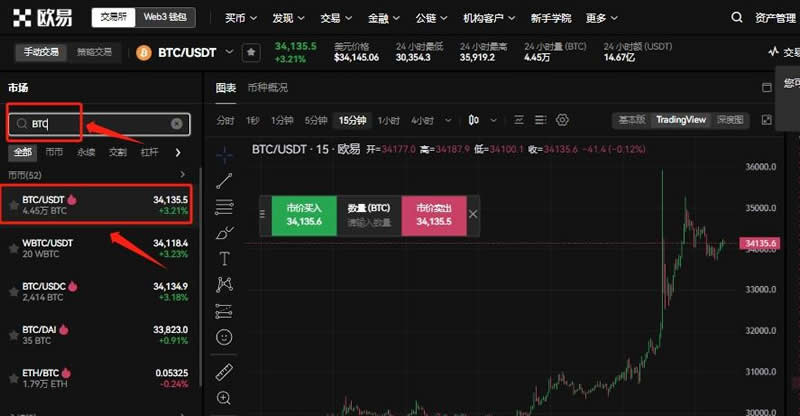Viewport: 800px width, 416px height.
Task: Click the 数量 (BTC) quantity input field
Action: coord(368,214)
